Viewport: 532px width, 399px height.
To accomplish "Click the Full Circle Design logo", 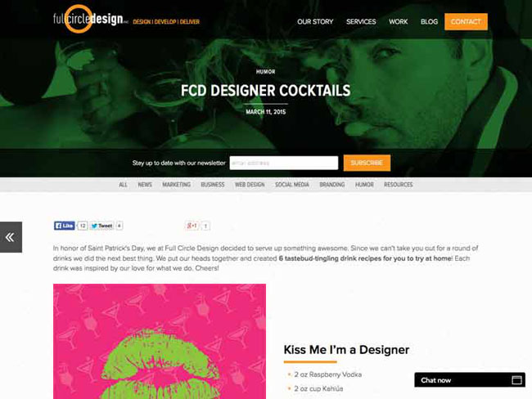I will (91, 19).
